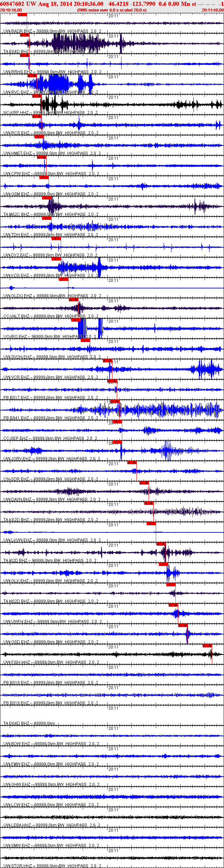Click the RMS noise scaling note
This screenshot has width=224, height=868.
[112, 10]
